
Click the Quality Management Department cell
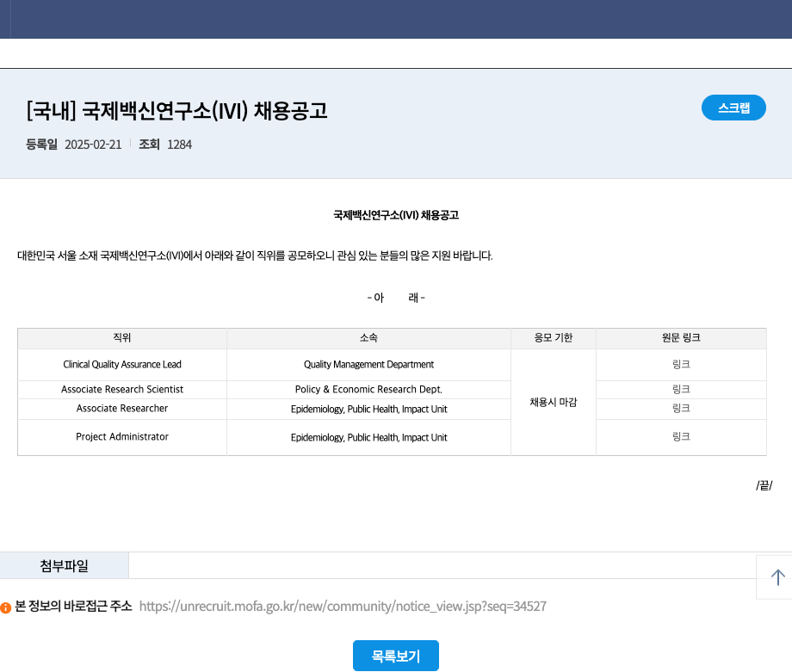pos(368,365)
